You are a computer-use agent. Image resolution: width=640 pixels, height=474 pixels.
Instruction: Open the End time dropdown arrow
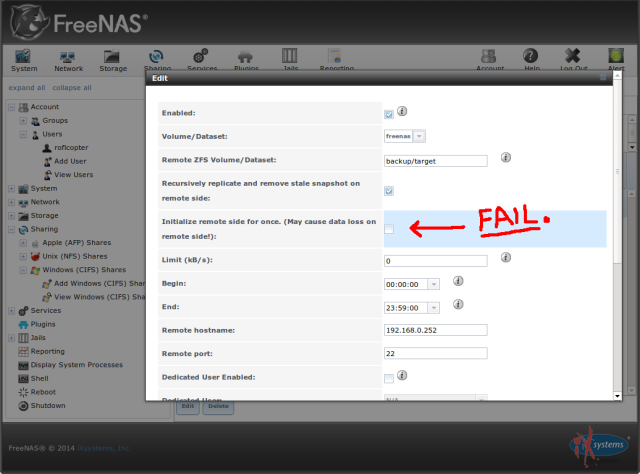point(433,307)
